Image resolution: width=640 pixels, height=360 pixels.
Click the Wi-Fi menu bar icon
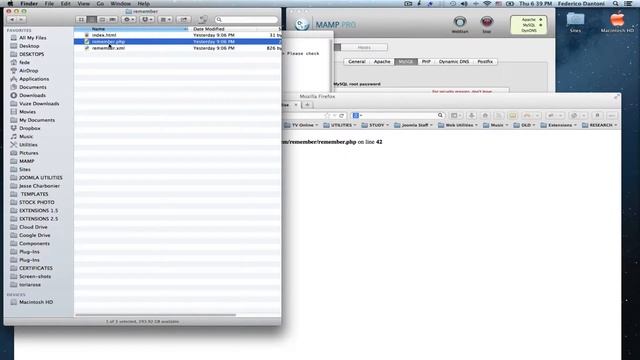(x=487, y=4)
